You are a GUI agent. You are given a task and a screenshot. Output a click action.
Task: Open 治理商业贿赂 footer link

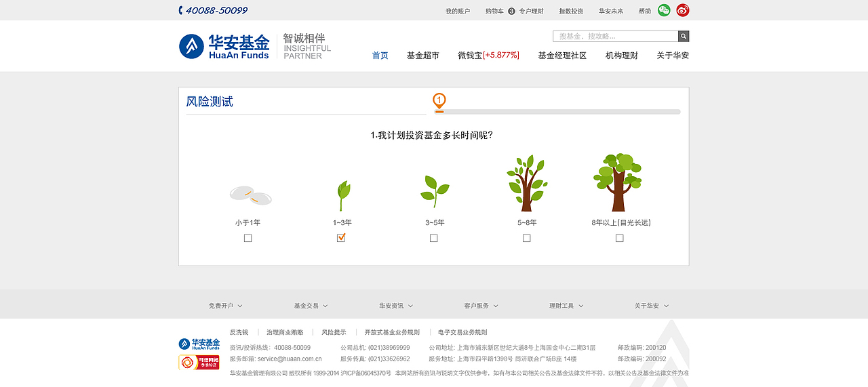pos(285,332)
